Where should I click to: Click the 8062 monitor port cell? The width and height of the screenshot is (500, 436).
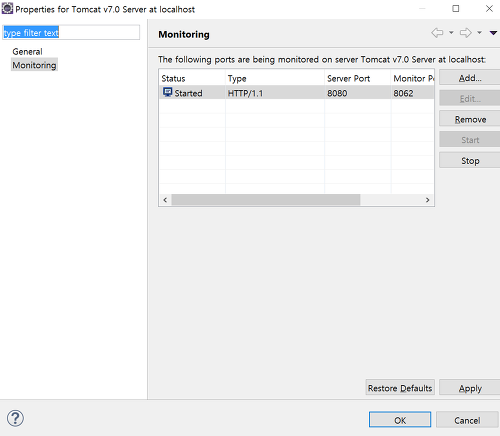point(413,93)
